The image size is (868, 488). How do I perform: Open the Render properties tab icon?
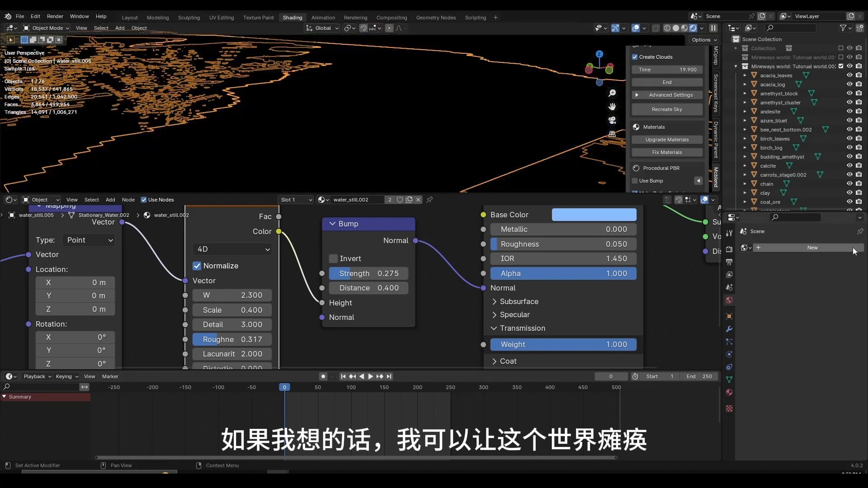729,249
